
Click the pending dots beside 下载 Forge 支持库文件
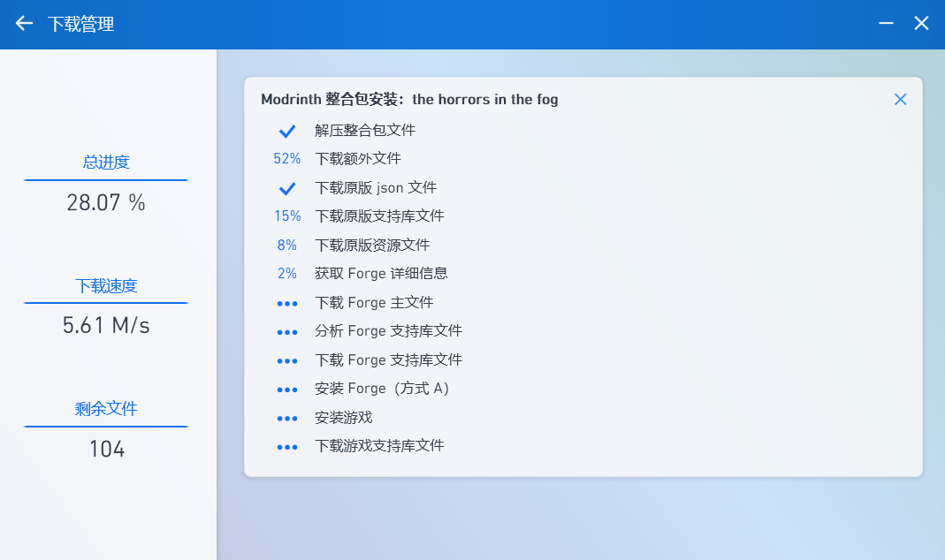pyautogui.click(x=287, y=361)
